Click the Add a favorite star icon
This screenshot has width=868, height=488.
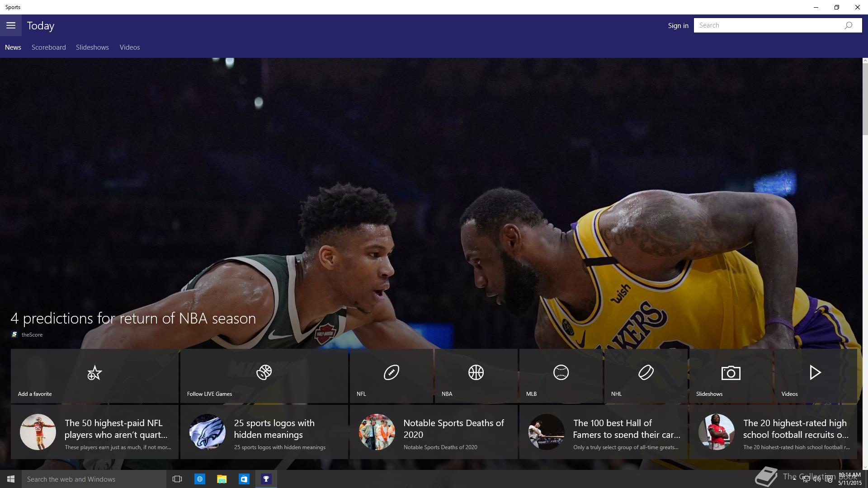click(94, 373)
